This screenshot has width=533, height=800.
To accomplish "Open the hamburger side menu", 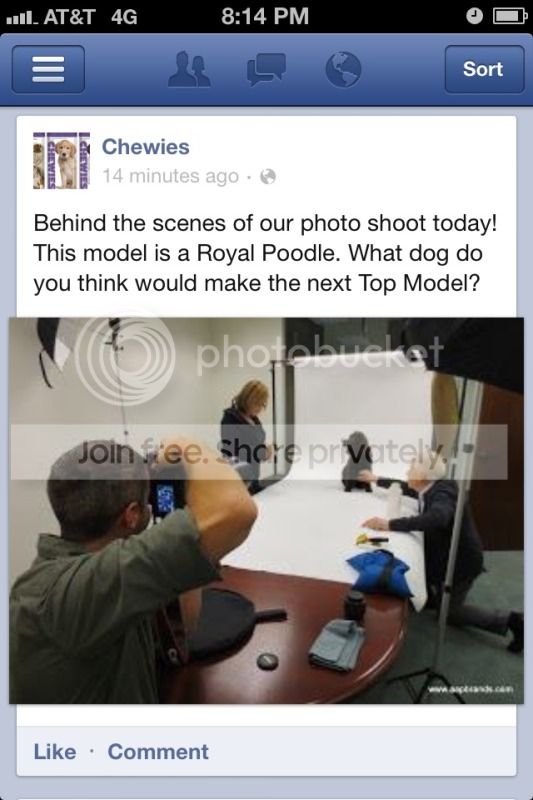I will [x=48, y=69].
